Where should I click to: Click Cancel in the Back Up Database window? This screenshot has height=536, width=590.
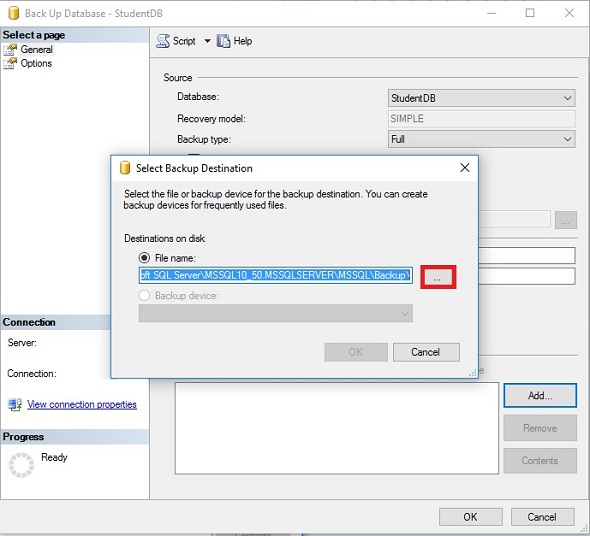click(x=542, y=517)
